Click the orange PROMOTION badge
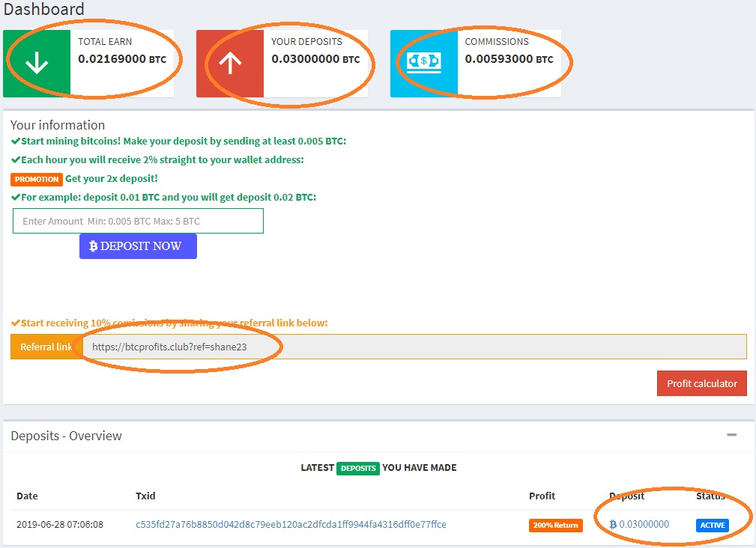 pos(37,179)
